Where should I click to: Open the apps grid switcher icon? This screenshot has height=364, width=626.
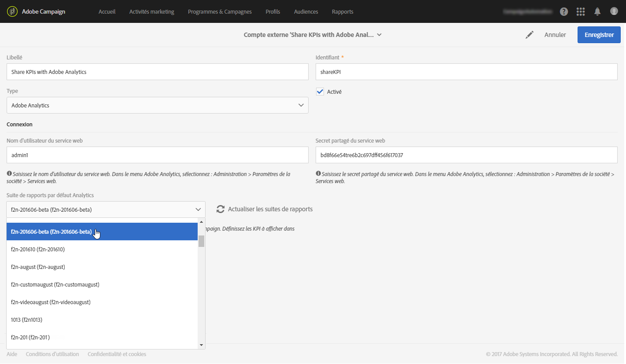pyautogui.click(x=581, y=11)
